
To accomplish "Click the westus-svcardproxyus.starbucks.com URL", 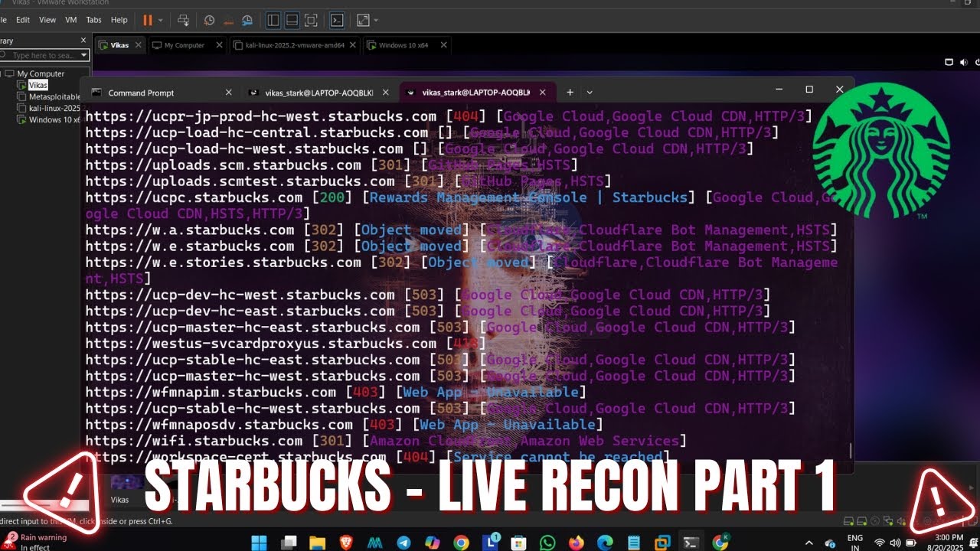I will pos(261,344).
